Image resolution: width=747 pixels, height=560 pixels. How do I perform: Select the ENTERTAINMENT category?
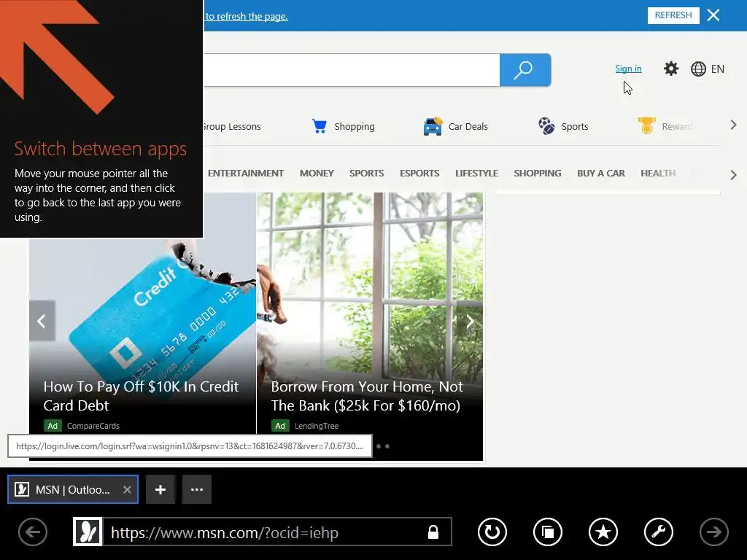click(x=246, y=174)
